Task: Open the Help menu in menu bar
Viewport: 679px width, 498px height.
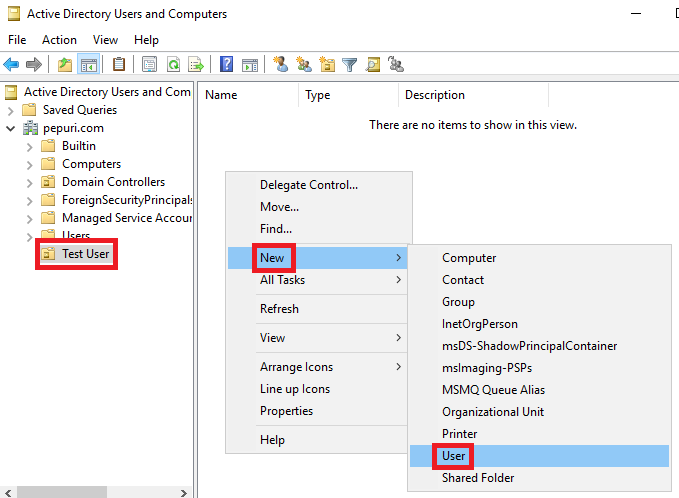Action: click(146, 40)
